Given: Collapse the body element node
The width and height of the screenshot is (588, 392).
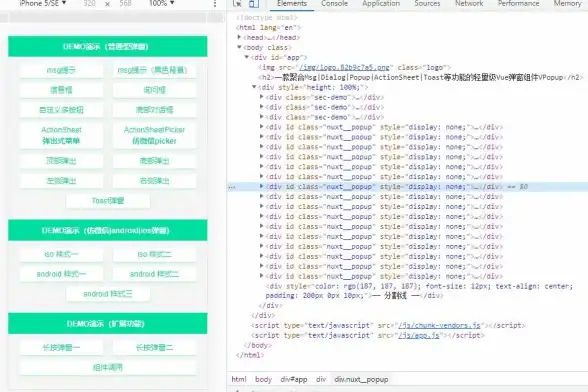Looking at the screenshot, I should click(239, 47).
